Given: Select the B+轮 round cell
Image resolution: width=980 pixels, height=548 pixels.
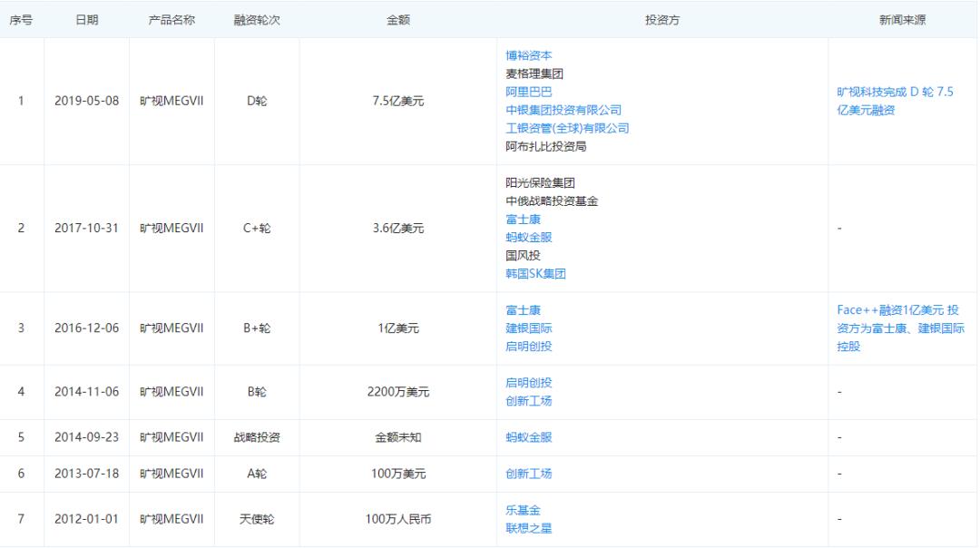Looking at the screenshot, I should click(x=256, y=328).
